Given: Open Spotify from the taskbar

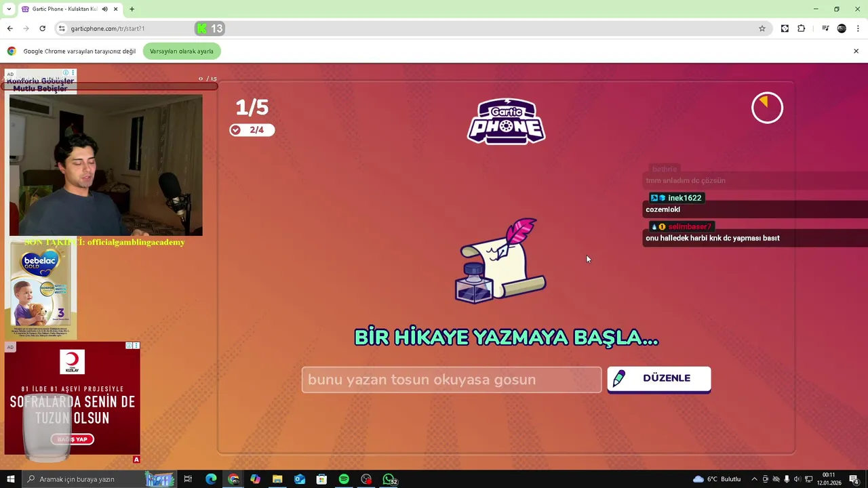Looking at the screenshot, I should pos(344,479).
